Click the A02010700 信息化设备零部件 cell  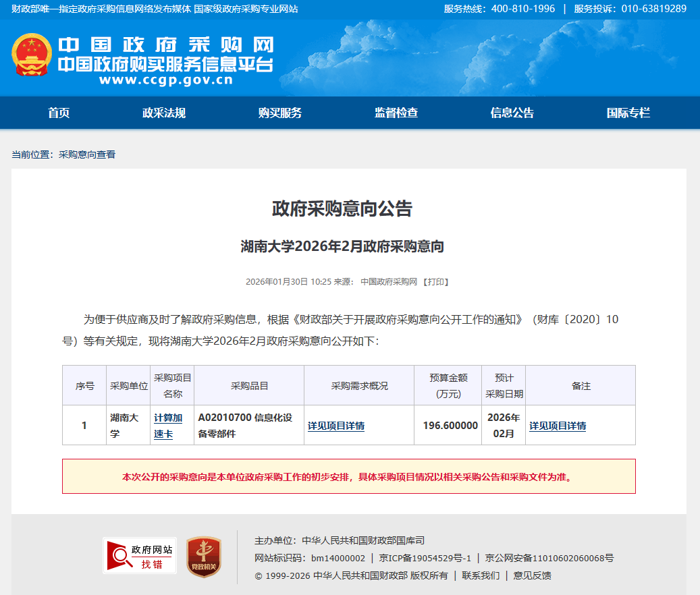pos(249,426)
